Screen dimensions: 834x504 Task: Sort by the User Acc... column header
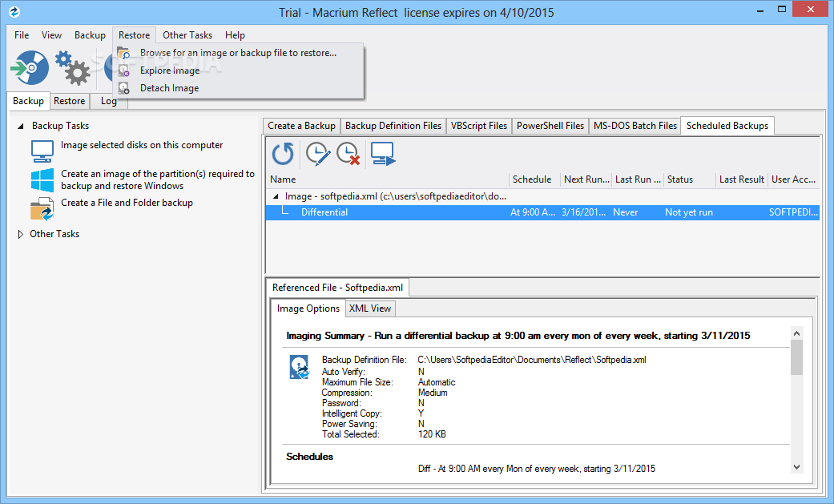point(794,179)
